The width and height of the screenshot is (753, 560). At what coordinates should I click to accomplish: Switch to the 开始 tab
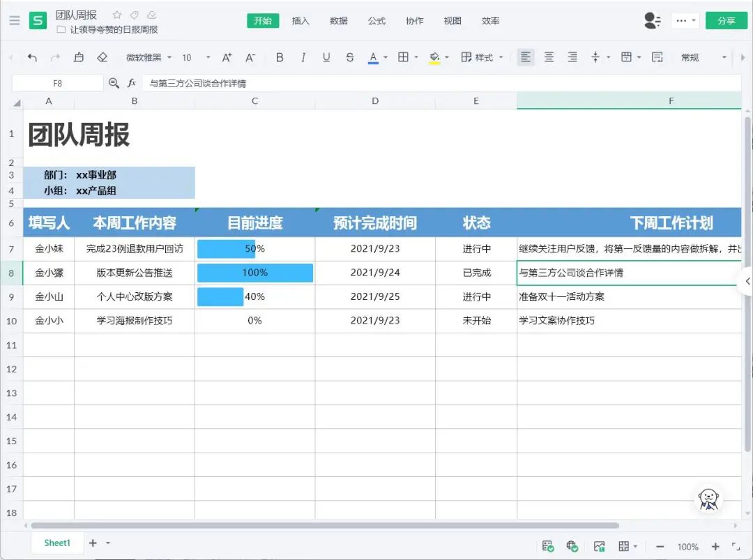[263, 21]
